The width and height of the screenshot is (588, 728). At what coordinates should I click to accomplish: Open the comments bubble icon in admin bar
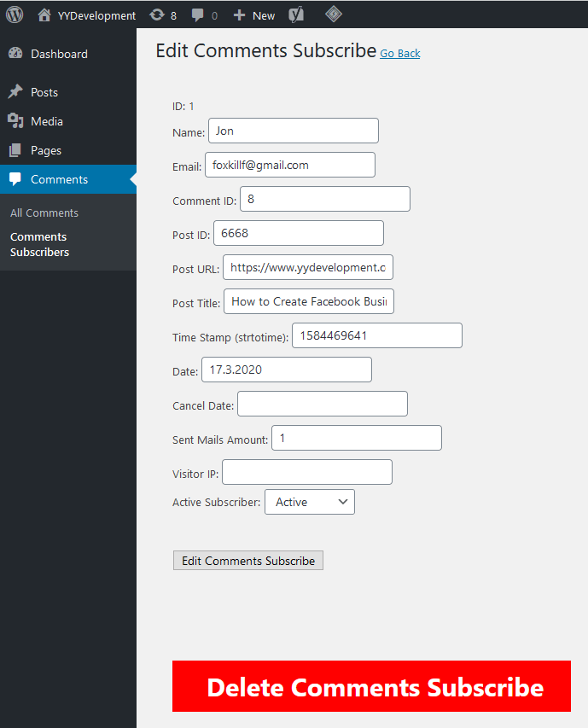tap(198, 15)
